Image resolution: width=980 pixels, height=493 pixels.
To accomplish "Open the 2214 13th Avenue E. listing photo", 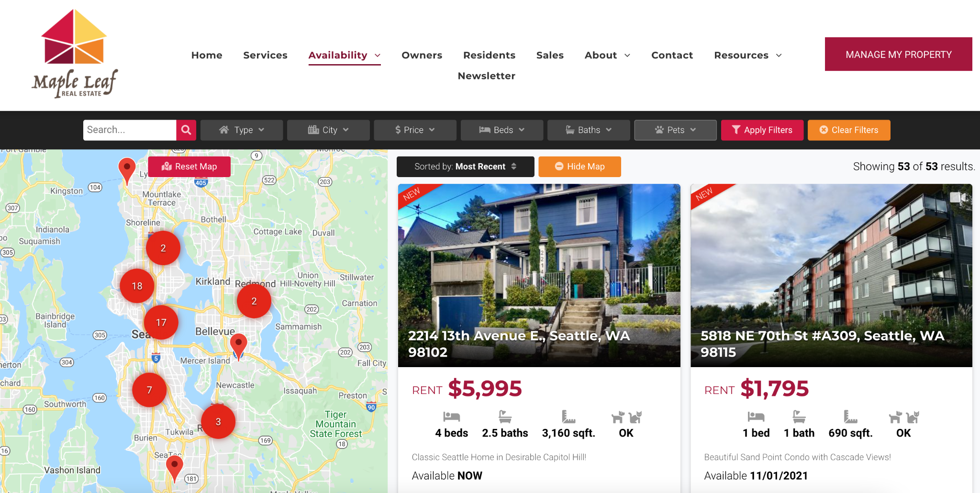I will tap(539, 275).
